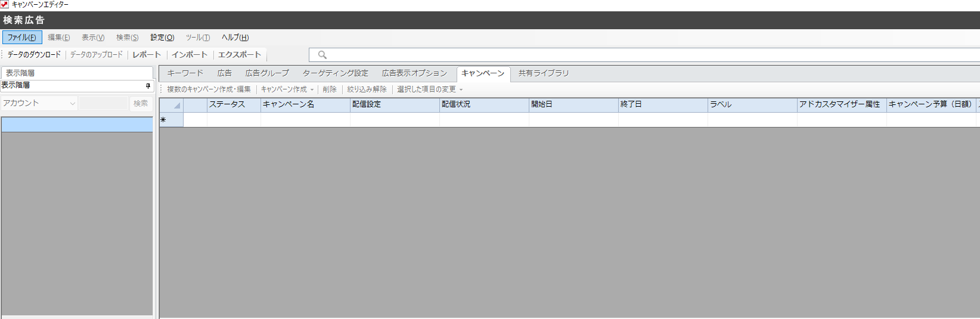Toggle the pin icon on 表示階層 panel
Viewport: 980px width, 319px height.
(x=148, y=86)
